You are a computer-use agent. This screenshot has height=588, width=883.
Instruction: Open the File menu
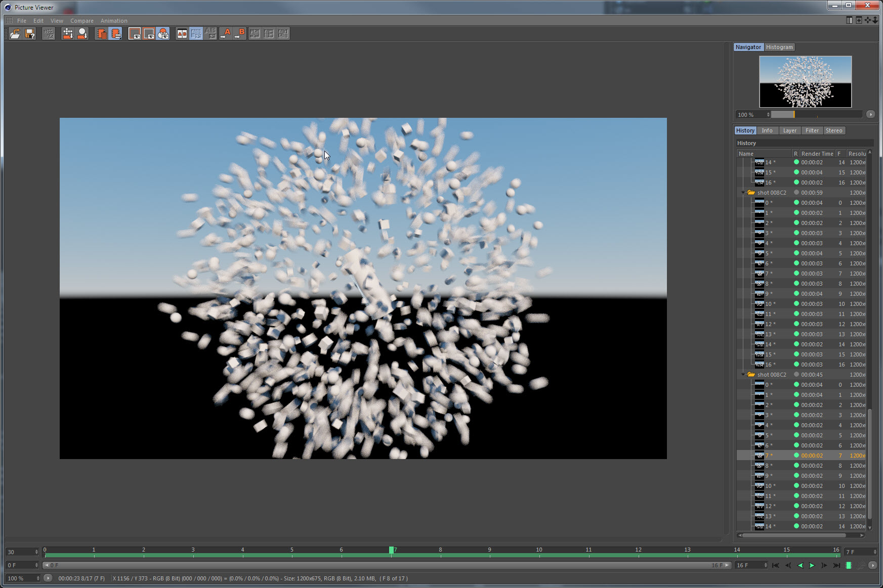click(x=22, y=21)
